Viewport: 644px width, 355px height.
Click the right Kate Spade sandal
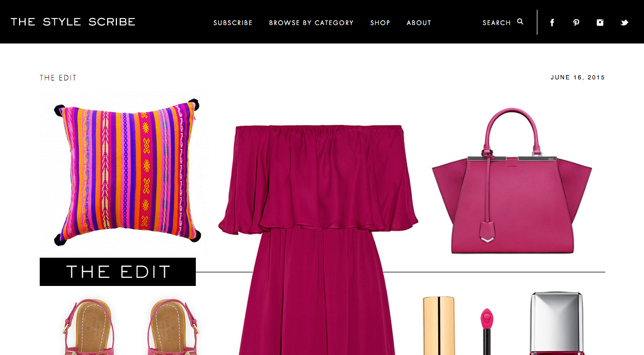tap(172, 327)
